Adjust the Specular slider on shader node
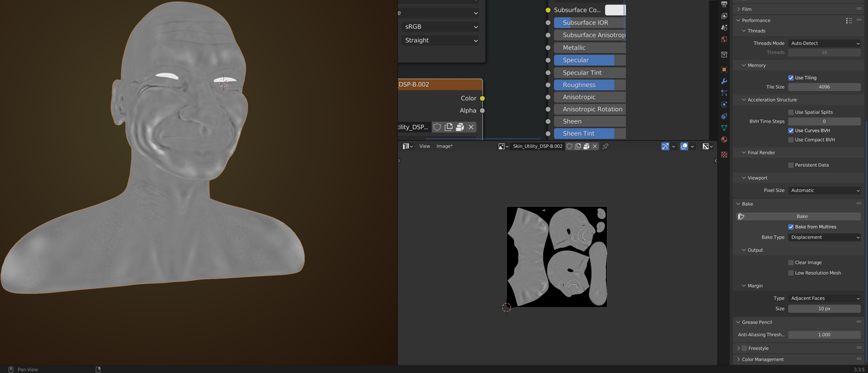This screenshot has width=868, height=373. (x=589, y=60)
